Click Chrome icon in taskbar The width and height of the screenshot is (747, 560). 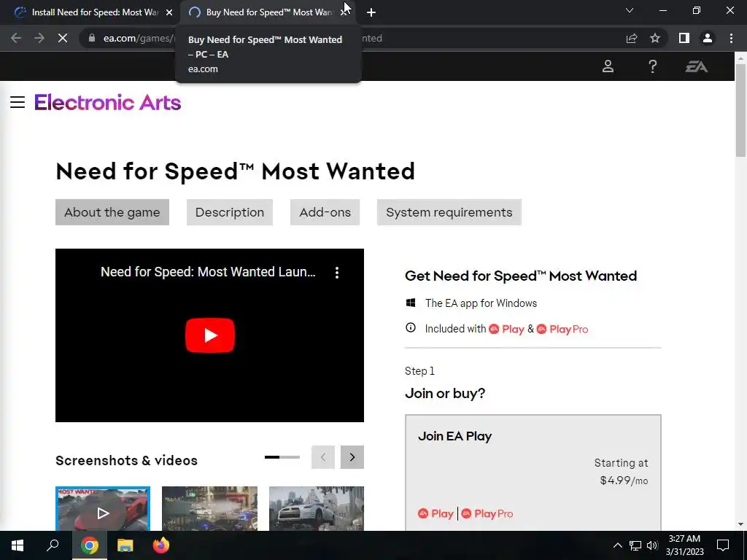point(90,545)
